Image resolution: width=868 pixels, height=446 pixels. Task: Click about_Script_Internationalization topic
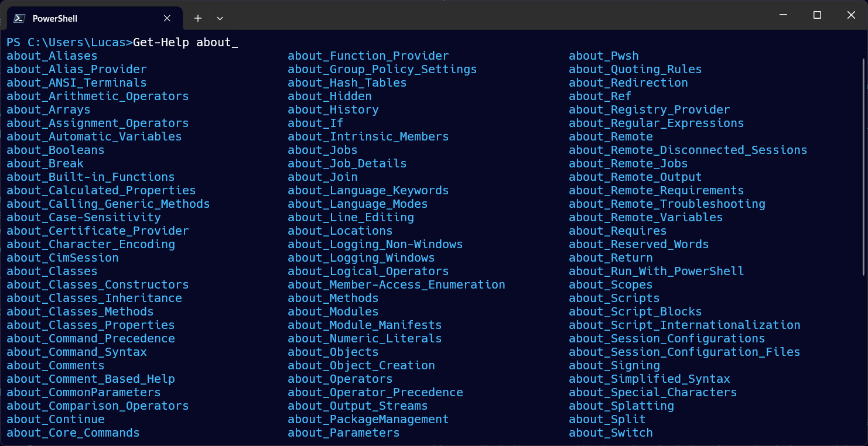tap(685, 325)
